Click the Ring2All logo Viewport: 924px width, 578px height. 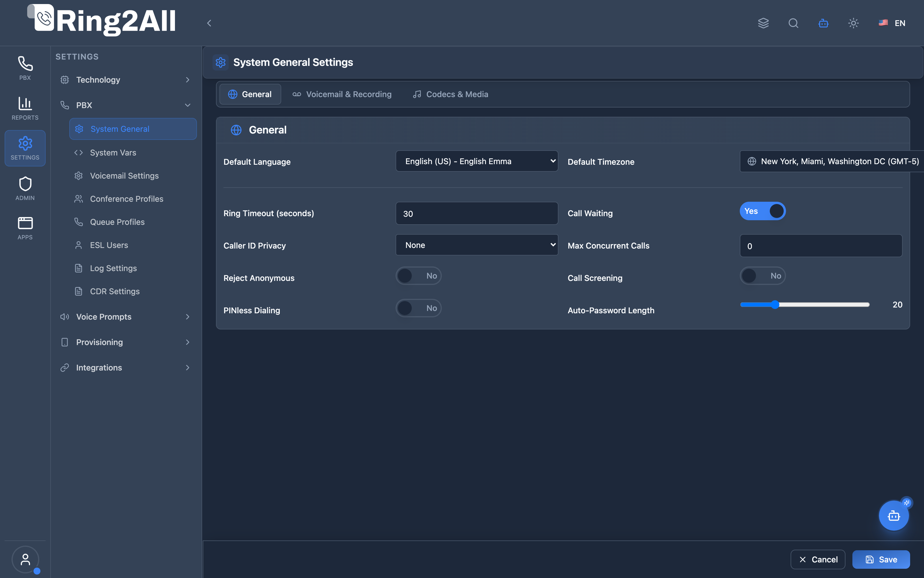click(102, 21)
